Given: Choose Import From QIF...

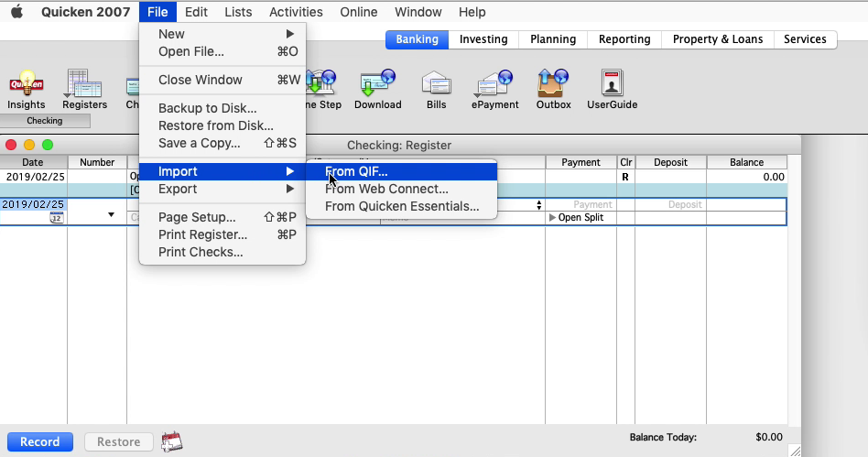Looking at the screenshot, I should tap(401, 172).
